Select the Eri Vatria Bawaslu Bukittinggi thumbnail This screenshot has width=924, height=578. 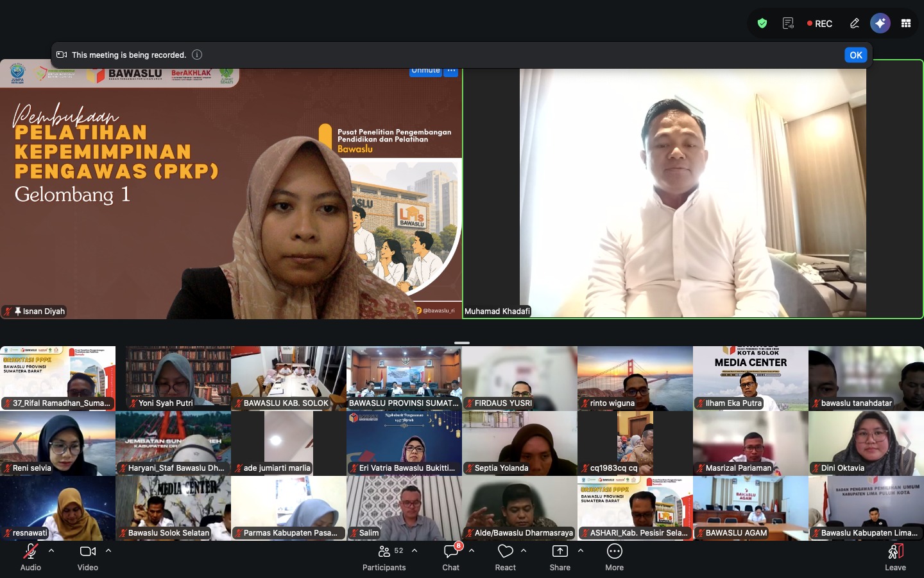point(404,443)
